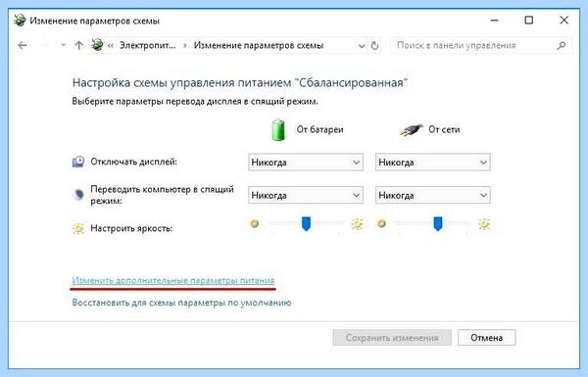Click the От батареи column label
The image size is (588, 377).
point(319,129)
